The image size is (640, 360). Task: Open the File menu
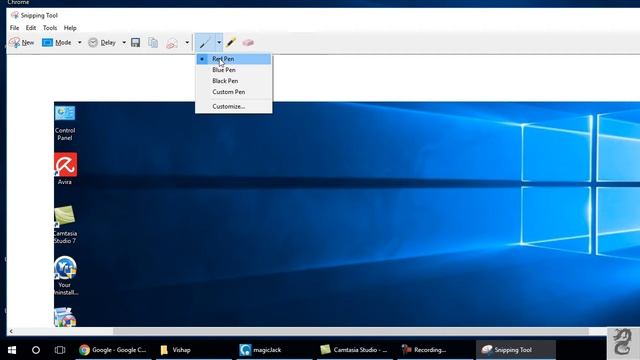click(x=14, y=28)
